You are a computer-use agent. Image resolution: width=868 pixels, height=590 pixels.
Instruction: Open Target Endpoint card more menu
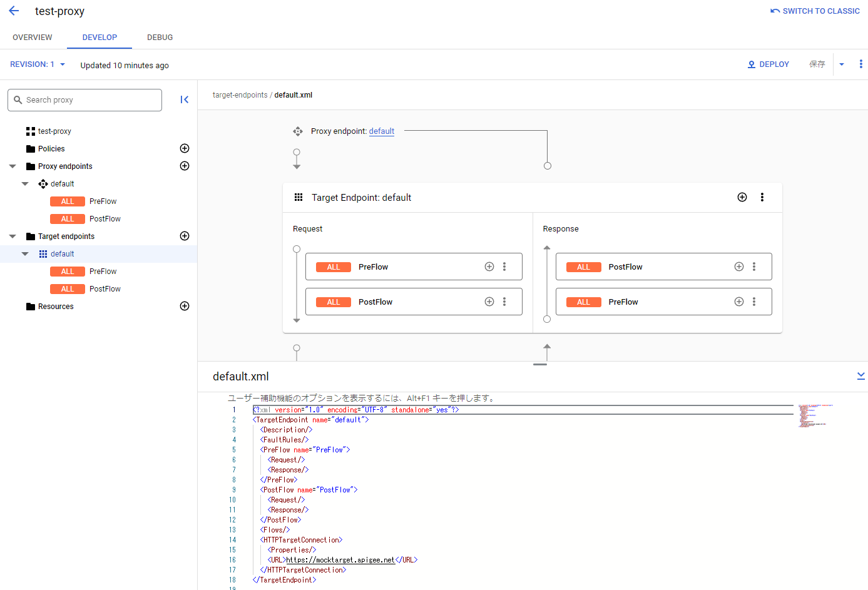point(762,197)
